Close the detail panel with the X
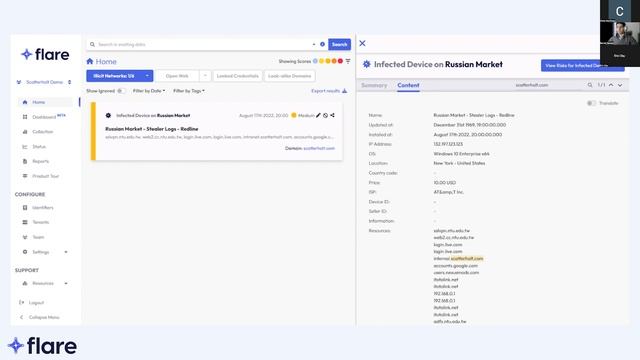640x360 pixels. (x=362, y=43)
